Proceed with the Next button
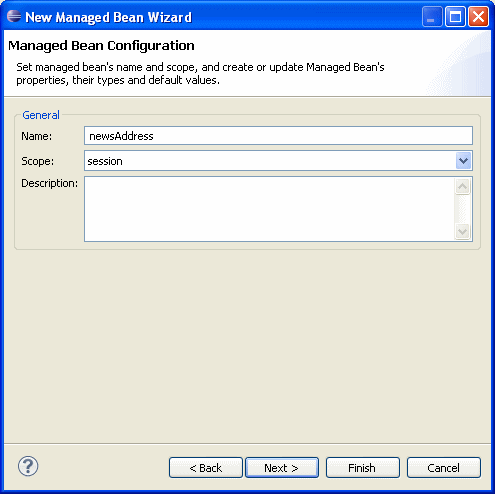 (282, 468)
